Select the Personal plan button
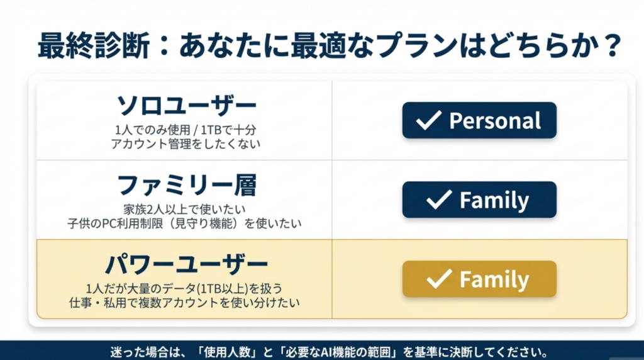Viewport: 644px width, 360px height. coord(479,120)
